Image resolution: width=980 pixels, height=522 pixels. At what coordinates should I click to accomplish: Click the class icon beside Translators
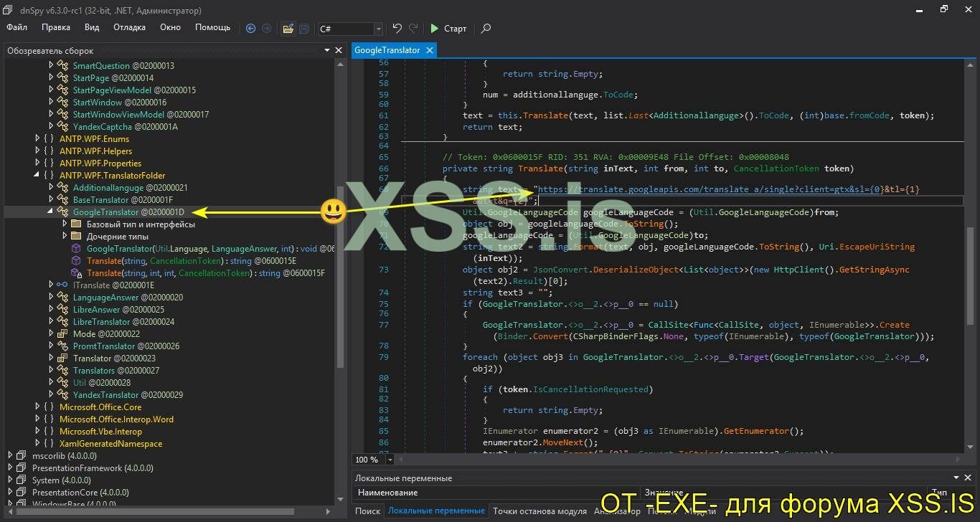click(62, 370)
